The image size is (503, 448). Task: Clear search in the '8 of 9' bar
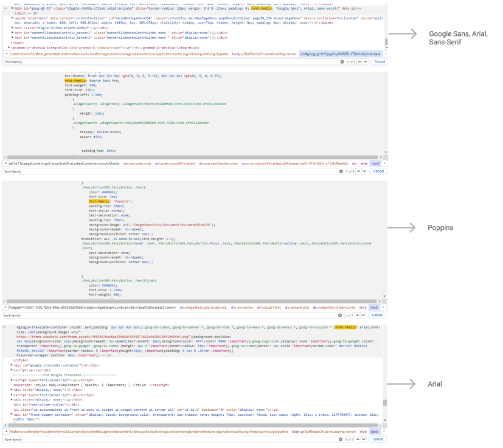[x=341, y=439]
